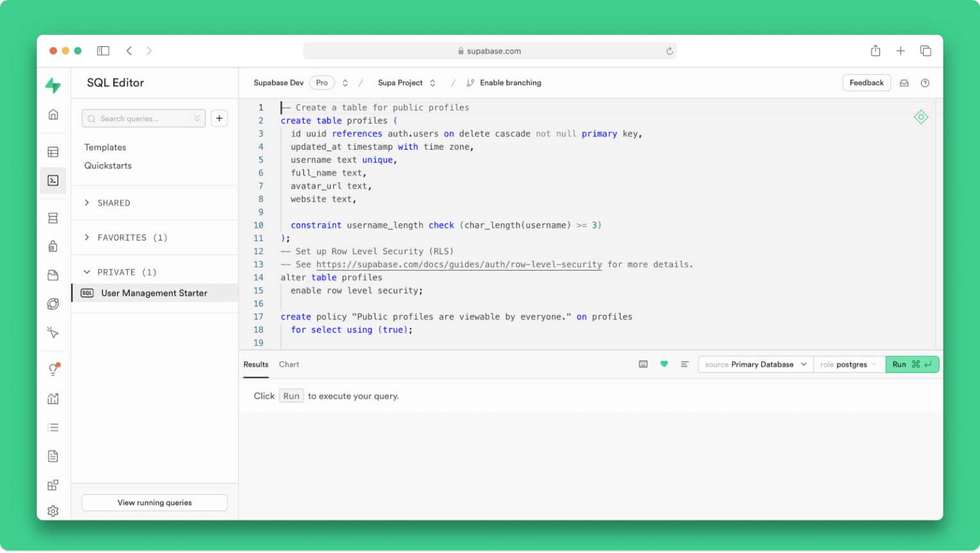The width and height of the screenshot is (980, 553).
Task: Toggle favorite with the green heart icon
Action: 664,364
